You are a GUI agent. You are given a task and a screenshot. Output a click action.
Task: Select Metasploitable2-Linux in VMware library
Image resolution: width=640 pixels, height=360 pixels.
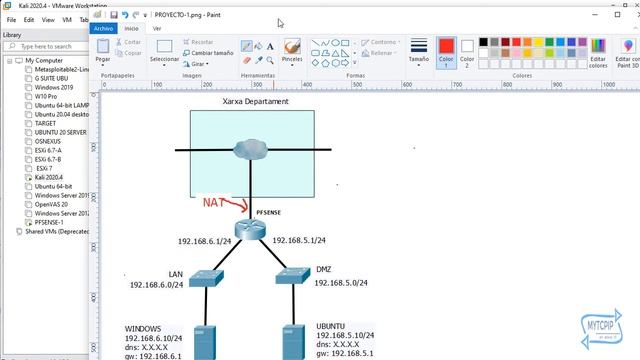coord(61,70)
